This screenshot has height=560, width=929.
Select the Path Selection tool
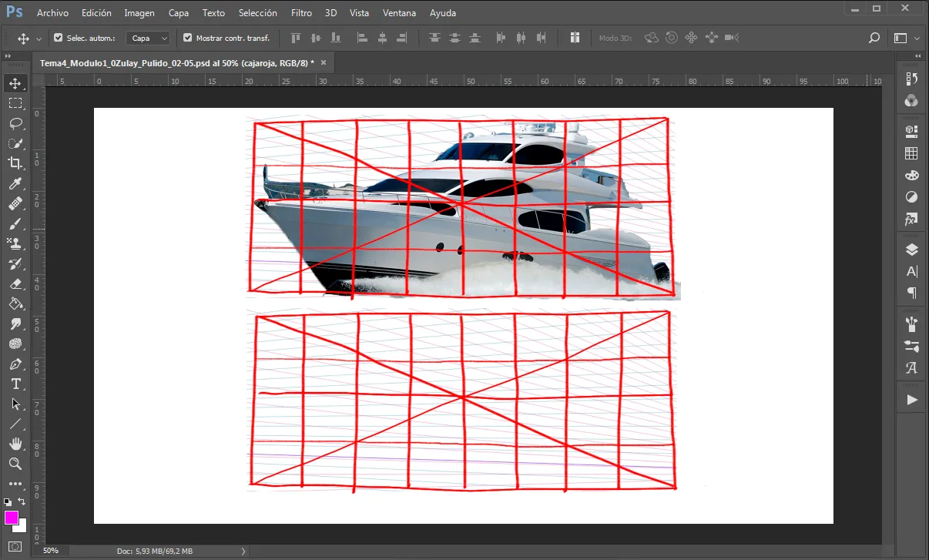pyautogui.click(x=15, y=404)
